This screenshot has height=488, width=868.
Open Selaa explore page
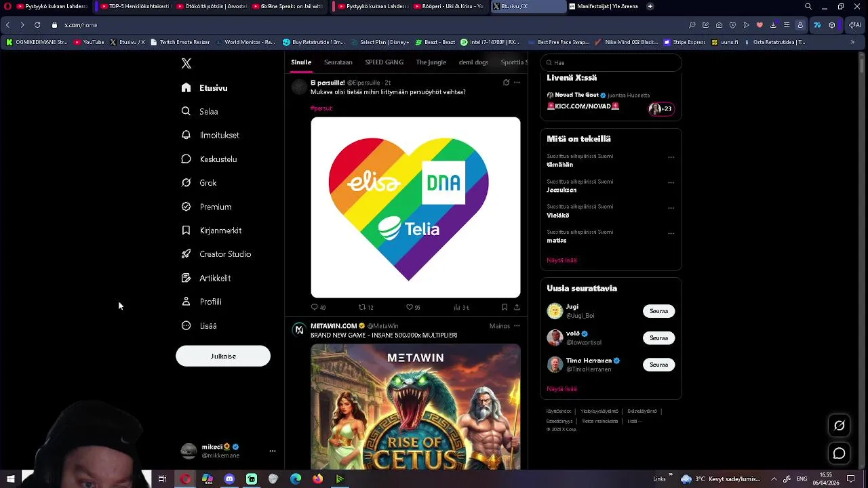click(199, 112)
